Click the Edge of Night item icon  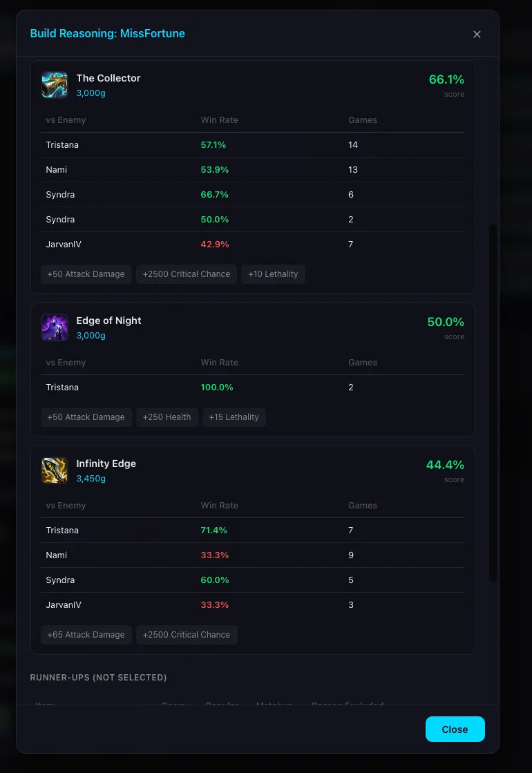pos(55,326)
